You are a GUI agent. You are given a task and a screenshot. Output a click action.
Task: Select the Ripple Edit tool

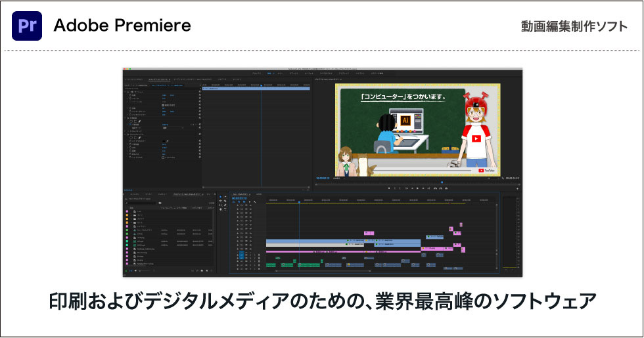click(221, 201)
